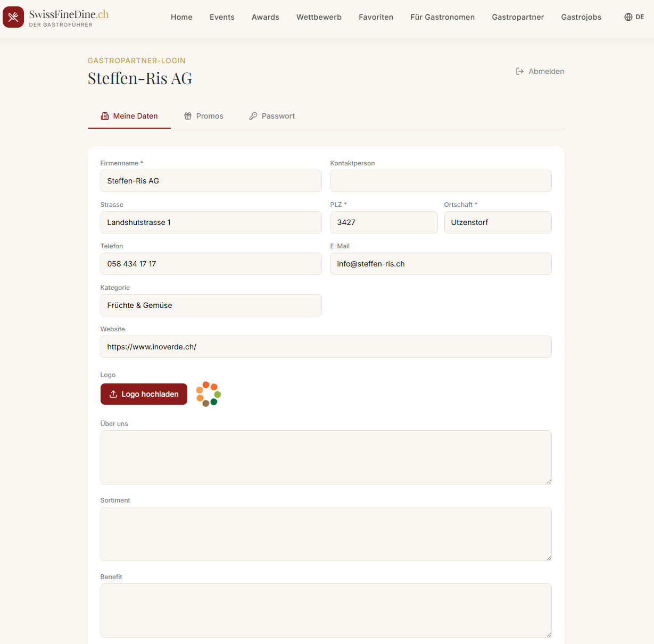Click the Meine Daten building icon

click(105, 116)
